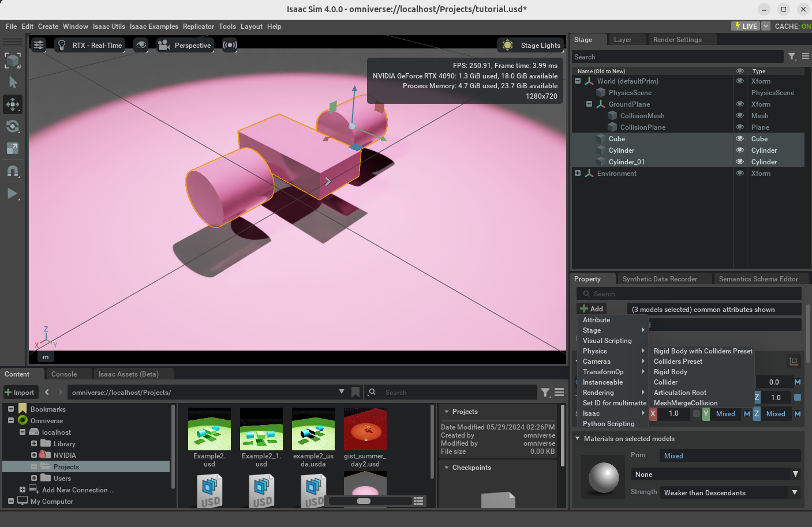Click the Stage panel Search field
The height and width of the screenshot is (527, 812).
678,57
